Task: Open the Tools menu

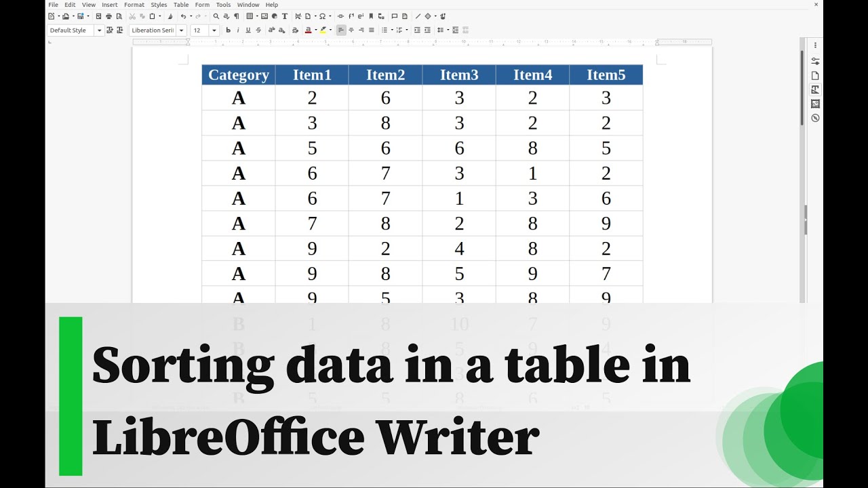Action: pyautogui.click(x=223, y=5)
